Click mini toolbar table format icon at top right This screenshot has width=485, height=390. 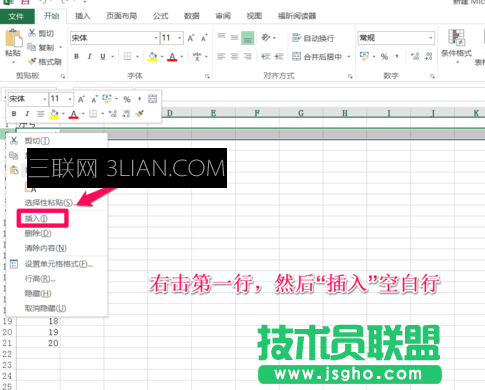pyautogui.click(x=152, y=99)
